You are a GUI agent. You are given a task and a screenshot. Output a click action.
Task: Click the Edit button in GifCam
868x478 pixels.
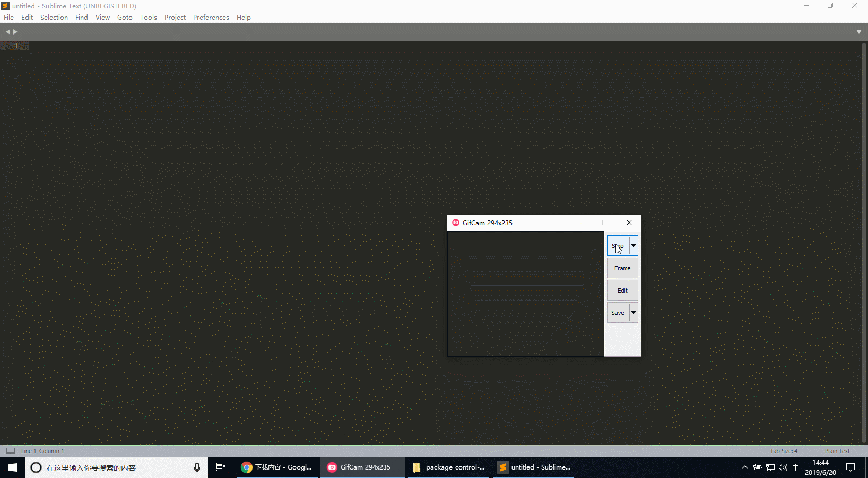pos(623,291)
